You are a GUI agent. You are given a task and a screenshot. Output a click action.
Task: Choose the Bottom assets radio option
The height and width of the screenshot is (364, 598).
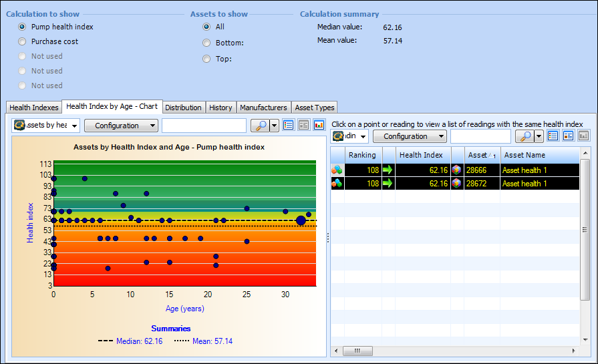pos(206,43)
